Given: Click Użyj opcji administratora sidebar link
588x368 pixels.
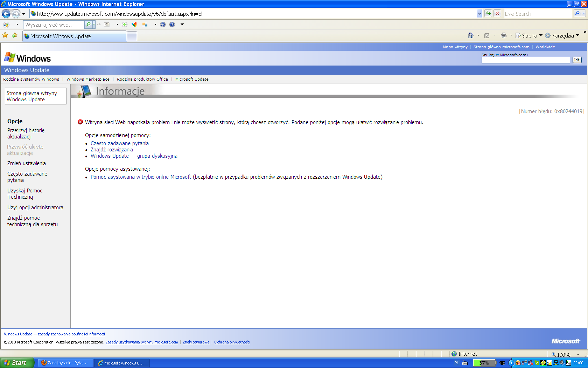Looking at the screenshot, I should click(x=35, y=207).
